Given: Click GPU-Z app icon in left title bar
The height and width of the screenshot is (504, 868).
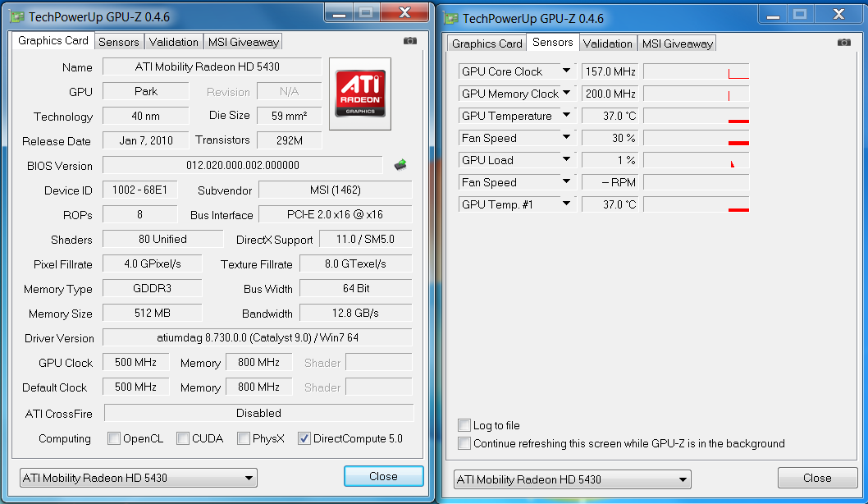Looking at the screenshot, I should [16, 16].
